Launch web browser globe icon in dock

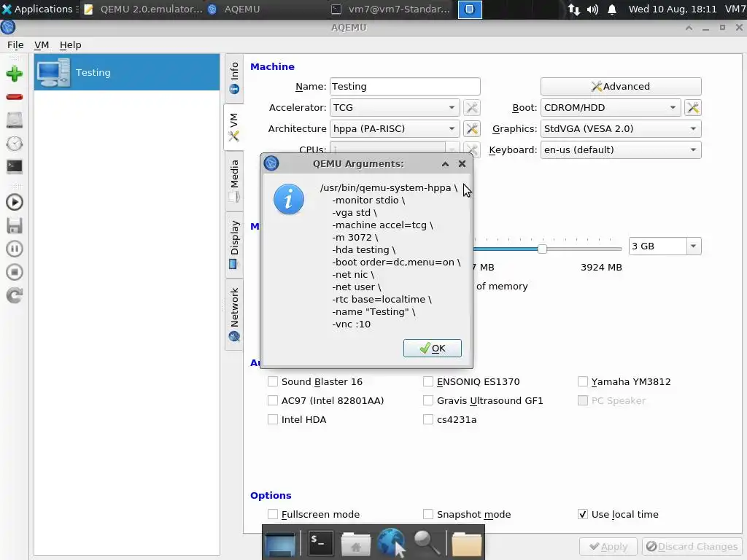[x=392, y=542]
